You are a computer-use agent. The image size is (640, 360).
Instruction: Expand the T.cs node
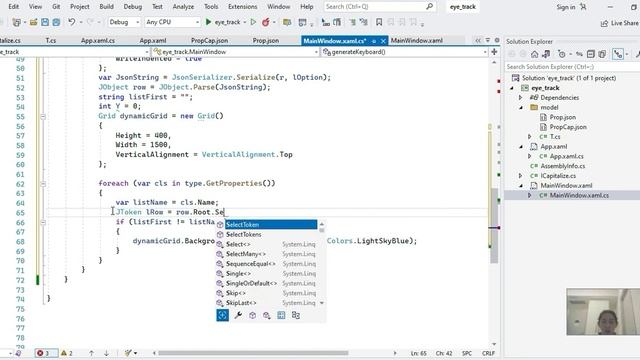529,137
